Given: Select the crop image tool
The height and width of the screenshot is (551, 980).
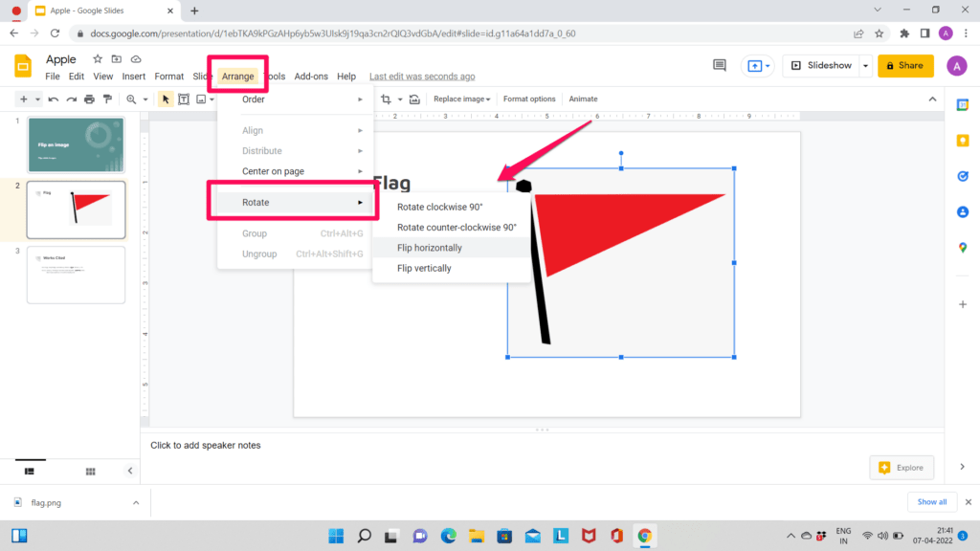Looking at the screenshot, I should click(386, 99).
